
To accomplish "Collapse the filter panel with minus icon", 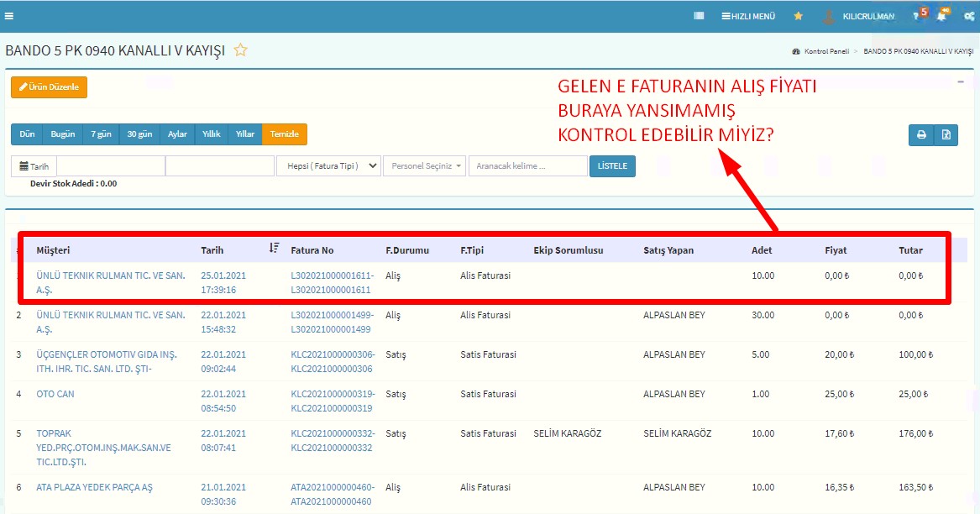I will [961, 81].
